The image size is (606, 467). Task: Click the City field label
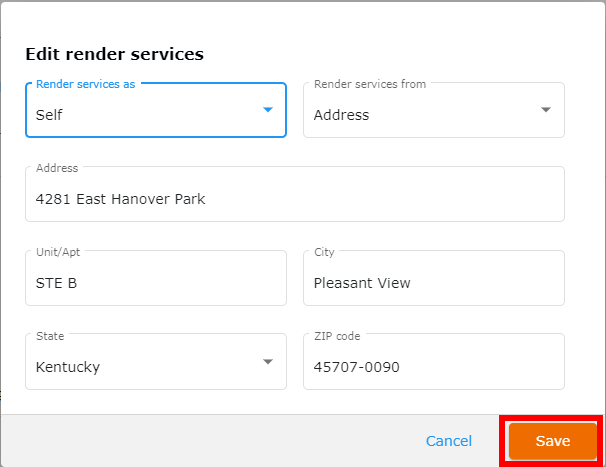pyautogui.click(x=324, y=252)
